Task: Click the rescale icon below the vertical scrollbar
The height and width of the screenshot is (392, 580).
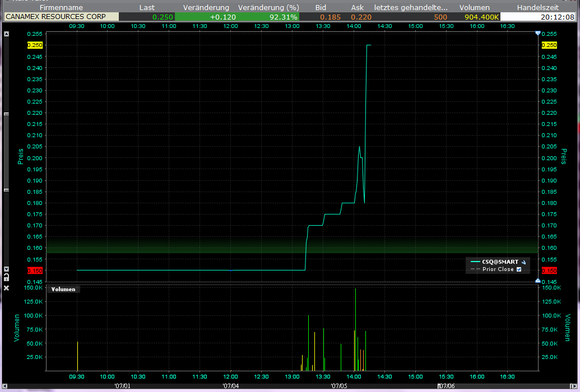Action: tap(6, 277)
